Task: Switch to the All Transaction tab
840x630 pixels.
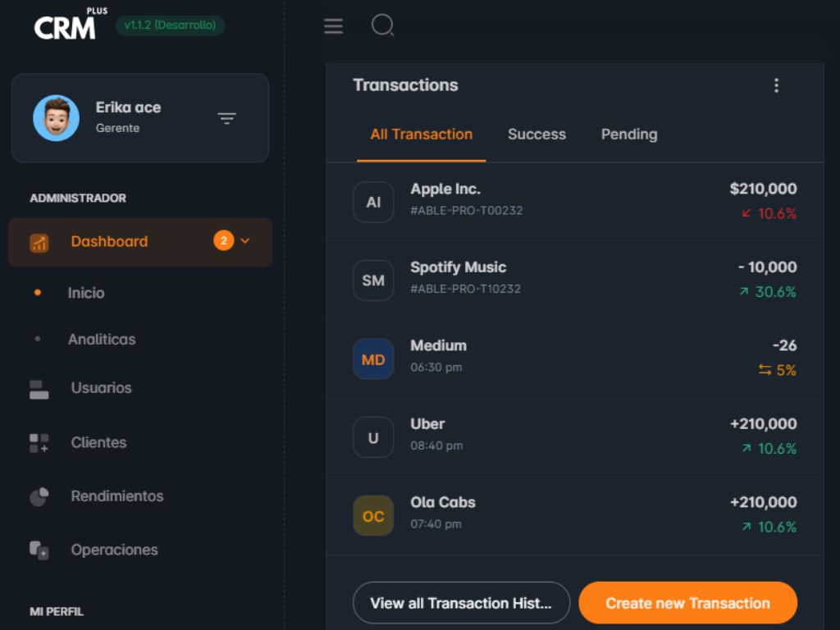Action: tap(422, 135)
